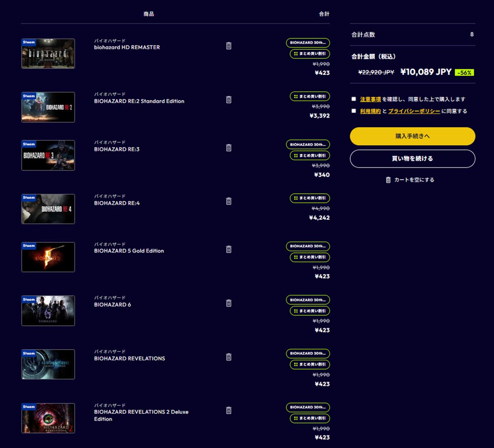494x448 pixels.
Task: Click the BIOHAZARD REVELATIONS cover image
Action: tap(48, 364)
